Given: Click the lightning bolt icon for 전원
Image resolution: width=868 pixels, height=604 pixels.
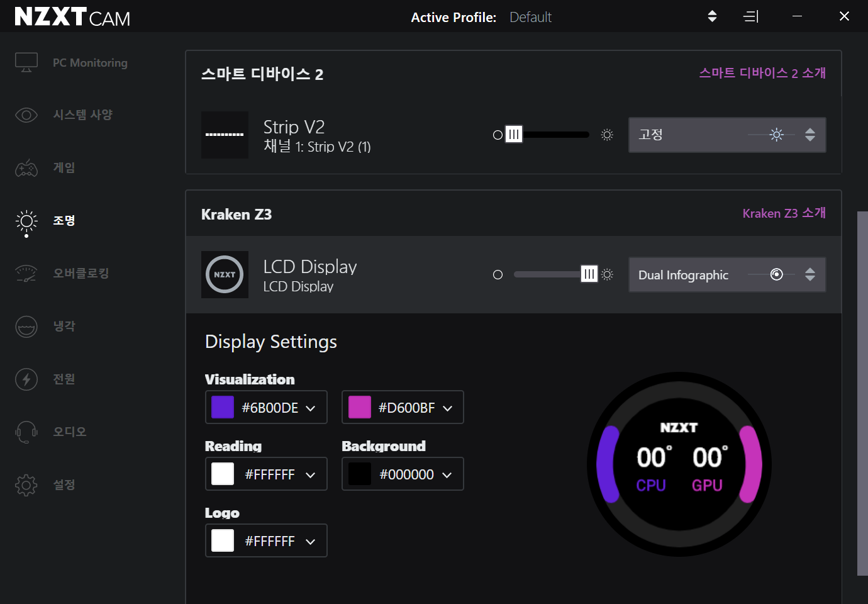Looking at the screenshot, I should [x=26, y=379].
